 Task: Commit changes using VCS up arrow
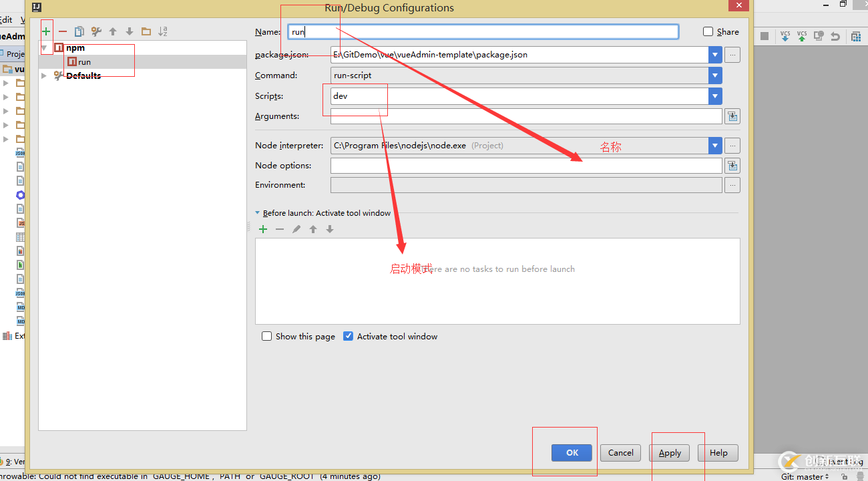click(802, 36)
